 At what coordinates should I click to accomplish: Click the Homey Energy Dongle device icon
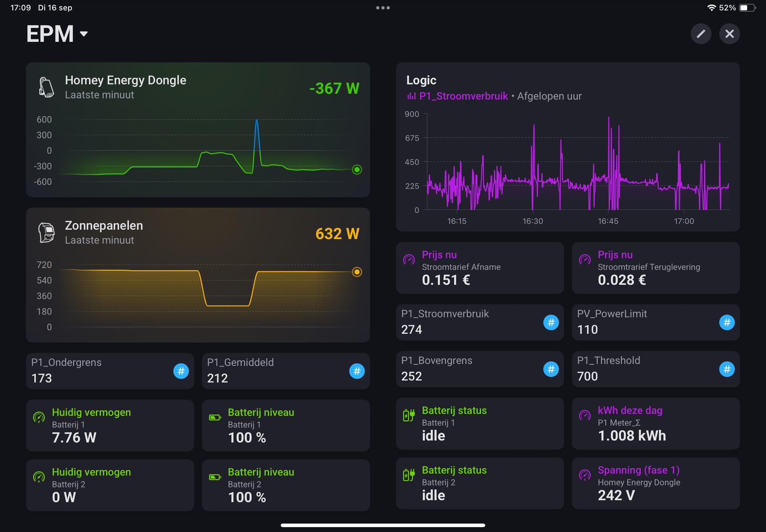pos(46,87)
